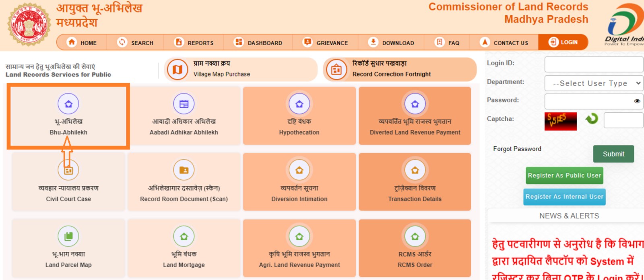Click the Diversion Intimation icon
Viewport: 644px width, 280px height.
[299, 170]
